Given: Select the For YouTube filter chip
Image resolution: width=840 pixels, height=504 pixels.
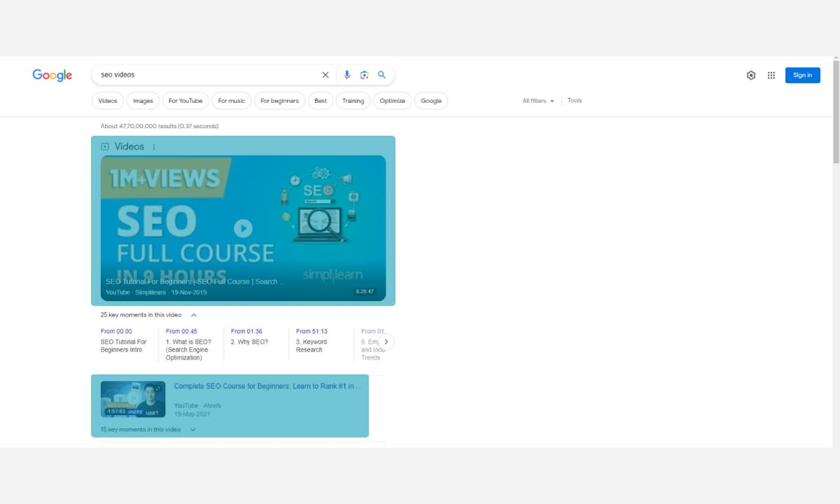Looking at the screenshot, I should pos(185,101).
